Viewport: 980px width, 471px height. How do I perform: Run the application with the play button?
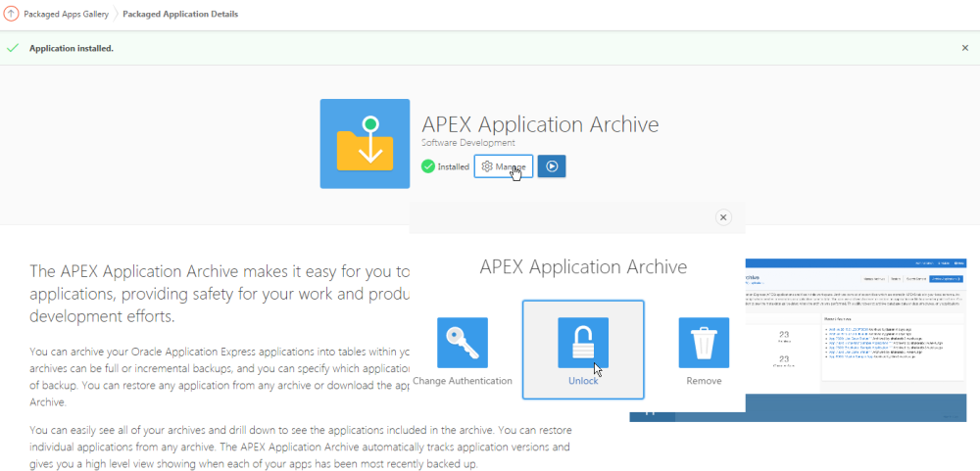pos(551,166)
